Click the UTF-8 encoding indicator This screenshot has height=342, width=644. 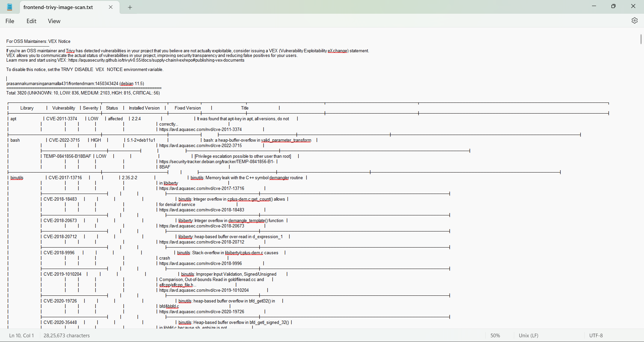coord(596,336)
